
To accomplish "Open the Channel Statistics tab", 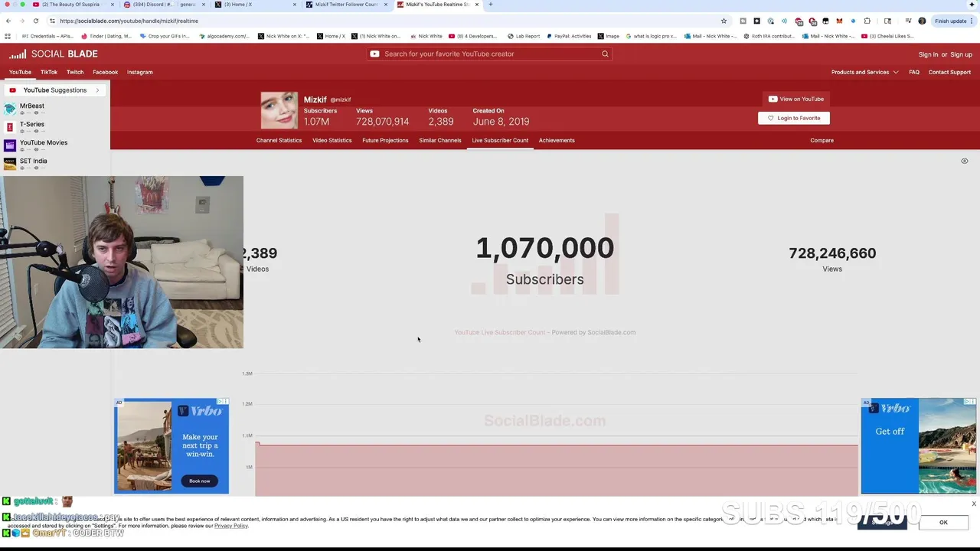I will (279, 140).
